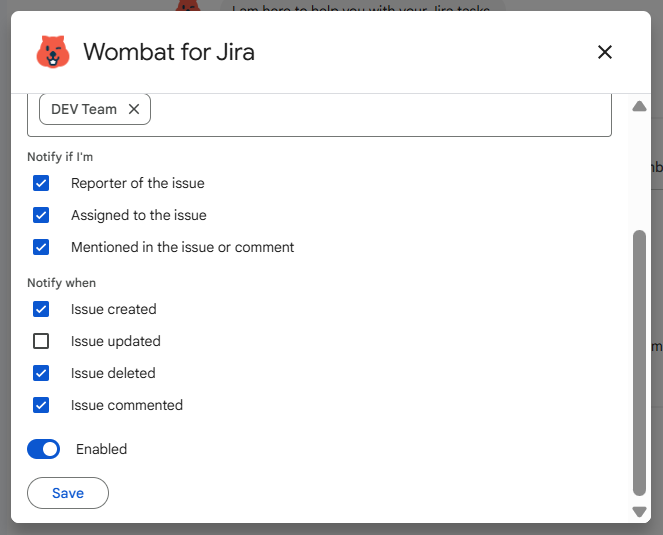Click the dialog's vertical scrollbar thumb
663x535 pixels.
coord(640,360)
